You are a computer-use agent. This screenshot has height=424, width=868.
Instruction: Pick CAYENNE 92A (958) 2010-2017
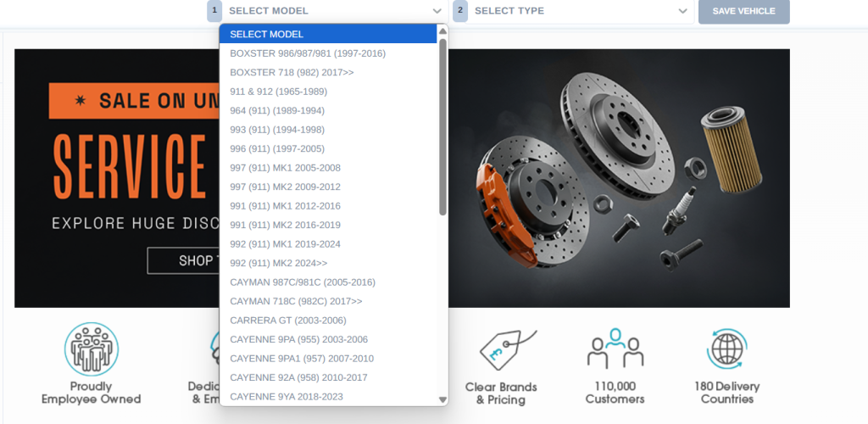[x=328, y=377]
